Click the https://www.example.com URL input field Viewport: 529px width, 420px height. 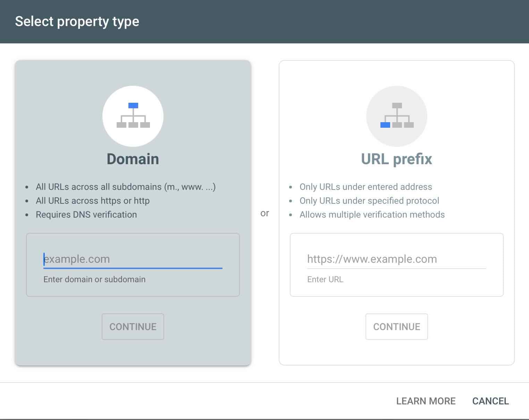[396, 259]
